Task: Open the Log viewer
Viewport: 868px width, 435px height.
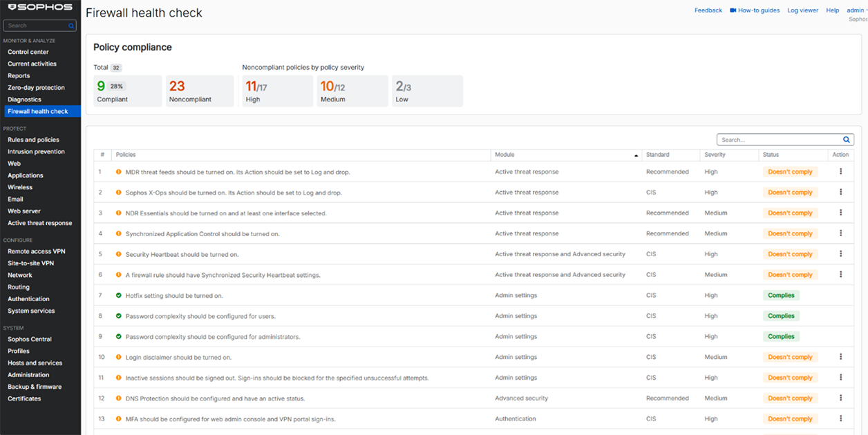Action: [802, 10]
